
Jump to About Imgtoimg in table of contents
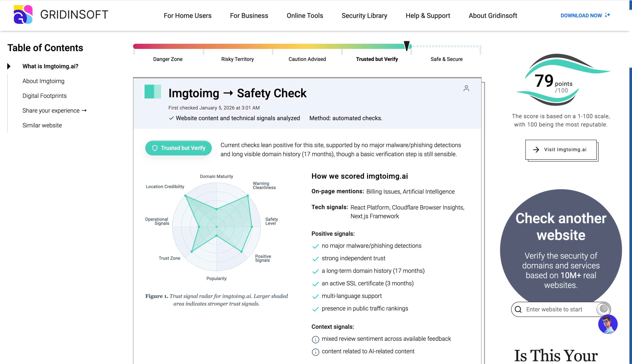coord(43,81)
